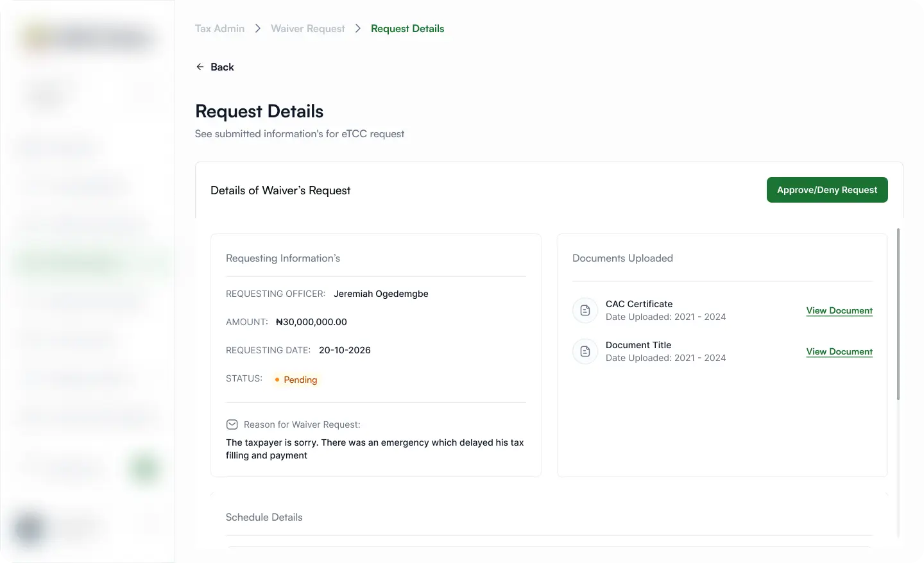Screen dimensions: 924x563
Task: Click the chevron after Waiver Request breadcrumb
Action: click(x=357, y=28)
